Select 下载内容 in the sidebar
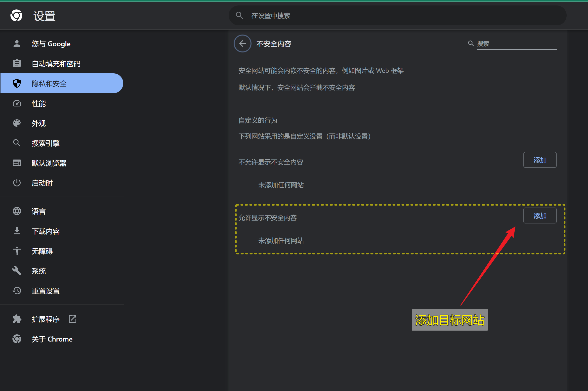This screenshot has height=391, width=588. click(46, 231)
